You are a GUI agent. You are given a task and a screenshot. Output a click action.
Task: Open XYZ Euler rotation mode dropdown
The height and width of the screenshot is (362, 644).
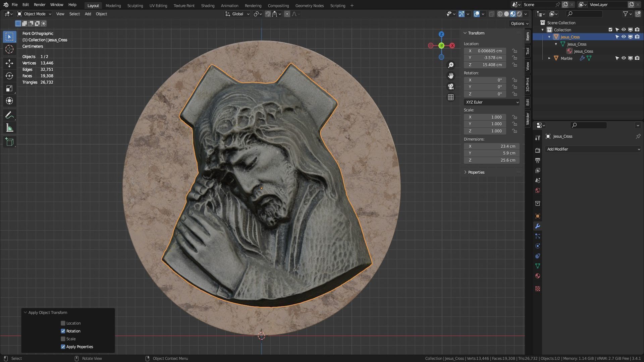point(492,102)
